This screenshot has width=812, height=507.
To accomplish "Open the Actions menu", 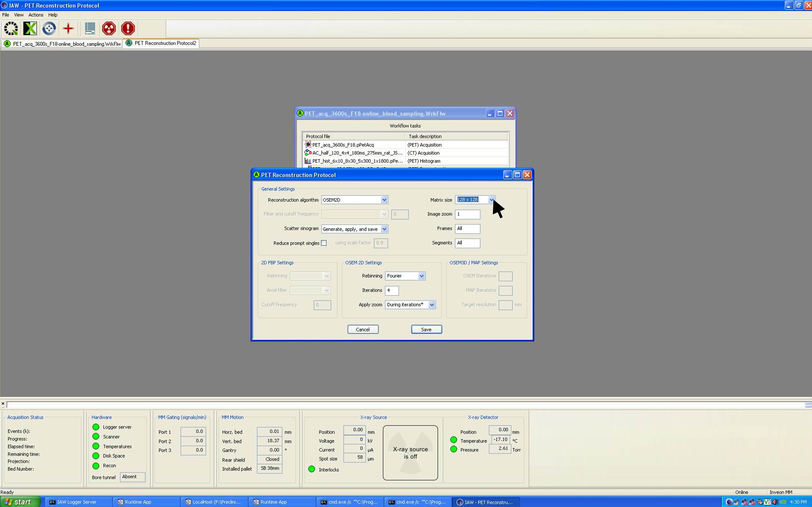I will pos(36,15).
